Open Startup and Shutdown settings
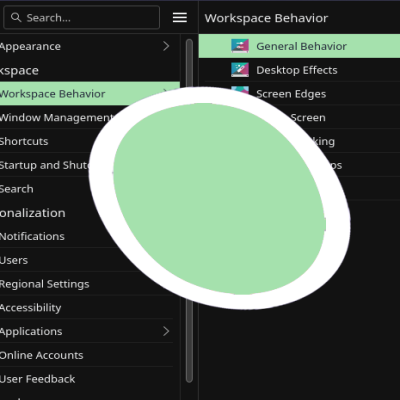This screenshot has width=400, height=400. pyautogui.click(x=45, y=165)
